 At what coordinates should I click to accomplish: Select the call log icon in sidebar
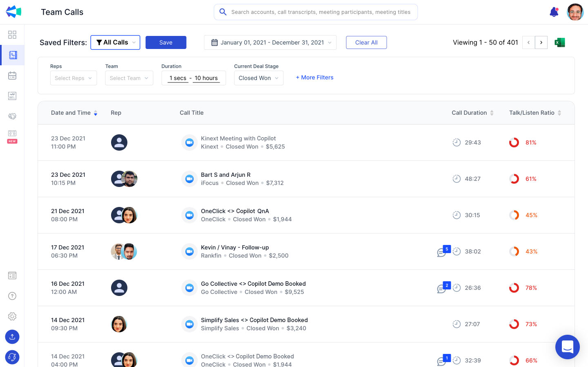[x=12, y=55]
